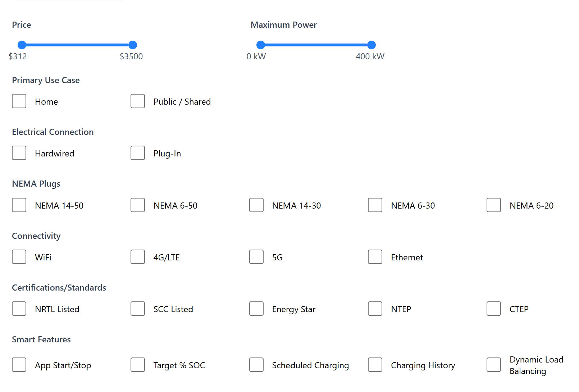Screen dimensions: 579x392
Task: Check the Dynamic Load Balancing feature
Action: click(493, 365)
